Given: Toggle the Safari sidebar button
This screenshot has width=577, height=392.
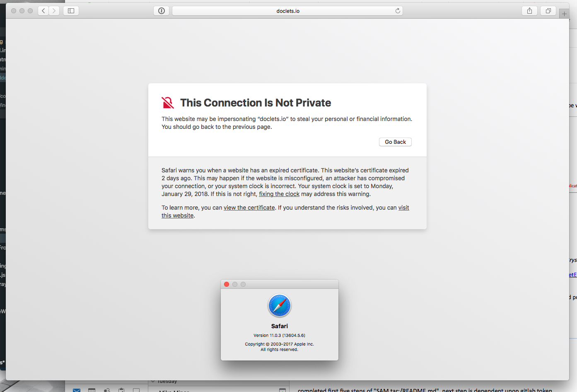Looking at the screenshot, I should [71, 11].
